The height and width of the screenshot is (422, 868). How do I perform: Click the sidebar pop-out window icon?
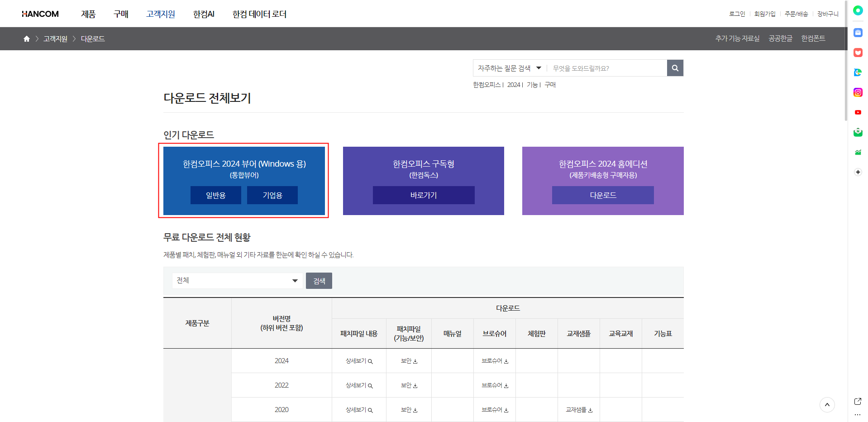[858, 401]
